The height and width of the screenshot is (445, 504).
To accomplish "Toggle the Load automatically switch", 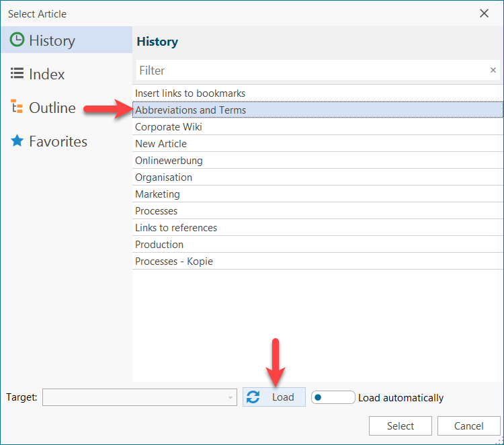I will coord(333,397).
